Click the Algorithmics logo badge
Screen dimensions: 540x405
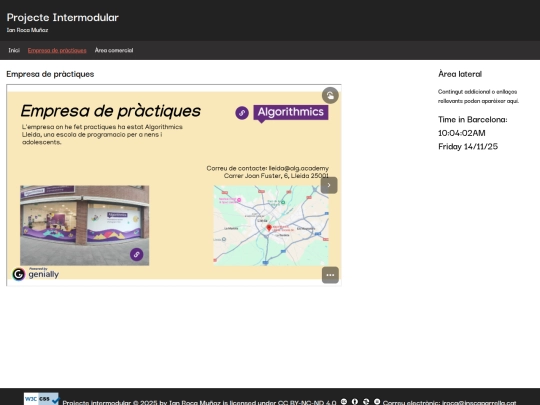click(291, 113)
